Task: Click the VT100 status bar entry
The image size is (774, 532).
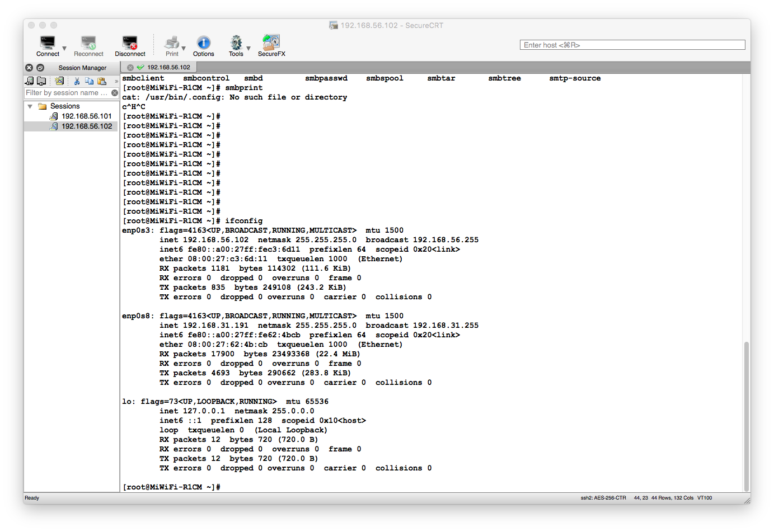Action: click(x=705, y=498)
